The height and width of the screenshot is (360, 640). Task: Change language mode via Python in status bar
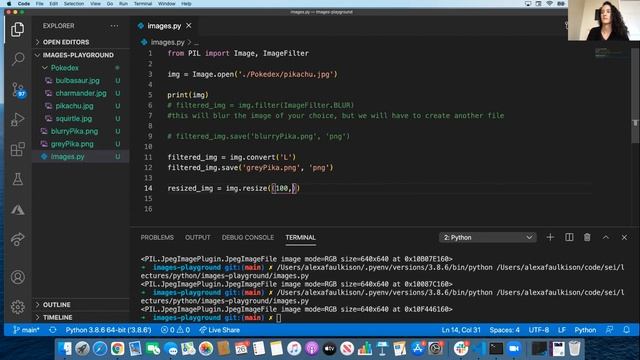point(585,330)
